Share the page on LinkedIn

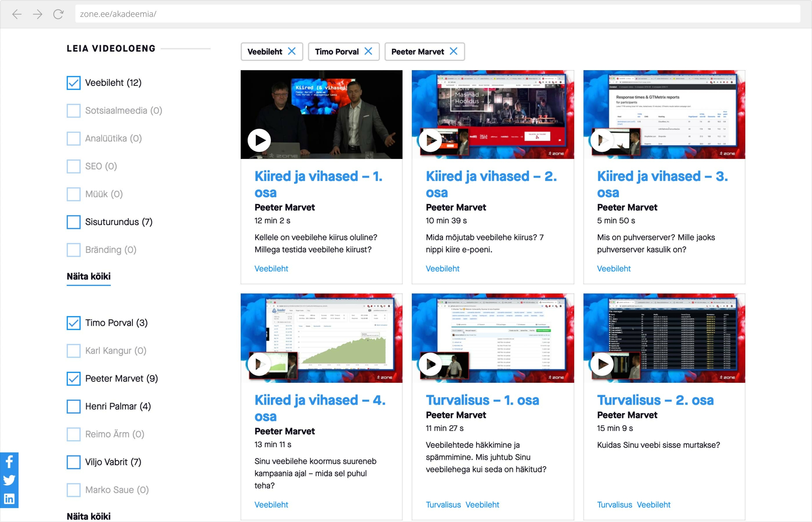(x=9, y=499)
